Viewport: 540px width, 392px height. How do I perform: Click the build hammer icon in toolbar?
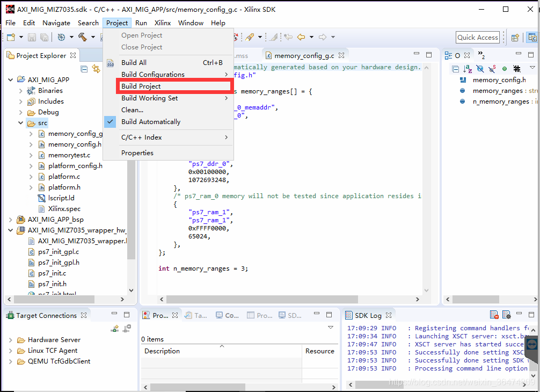click(x=82, y=37)
